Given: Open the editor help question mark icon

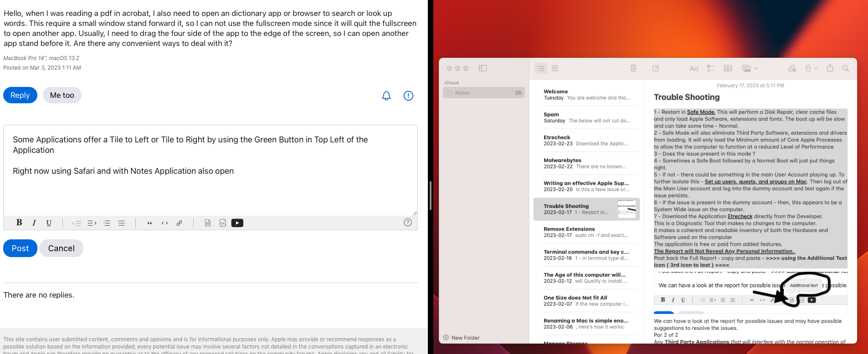Looking at the screenshot, I should tap(408, 223).
